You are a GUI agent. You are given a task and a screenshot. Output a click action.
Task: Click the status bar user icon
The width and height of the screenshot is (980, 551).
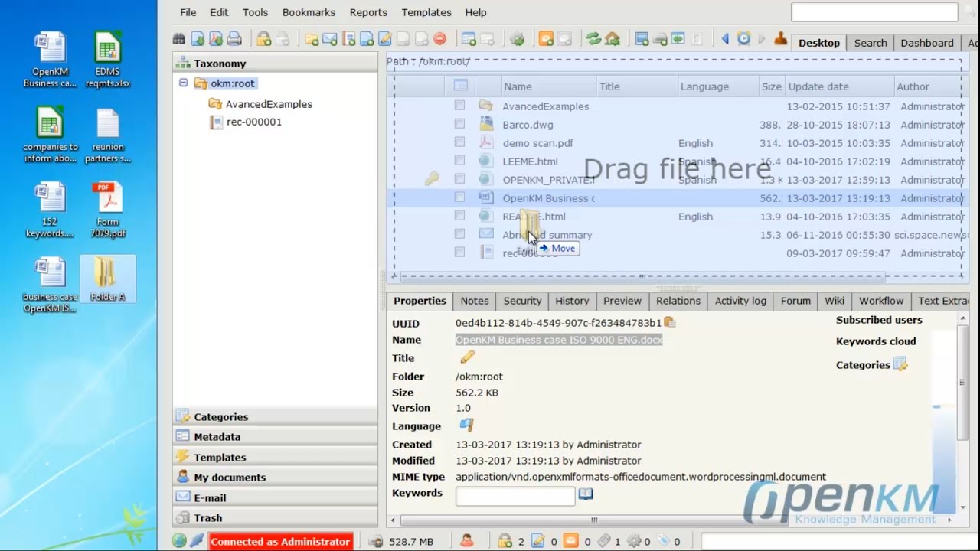[466, 541]
